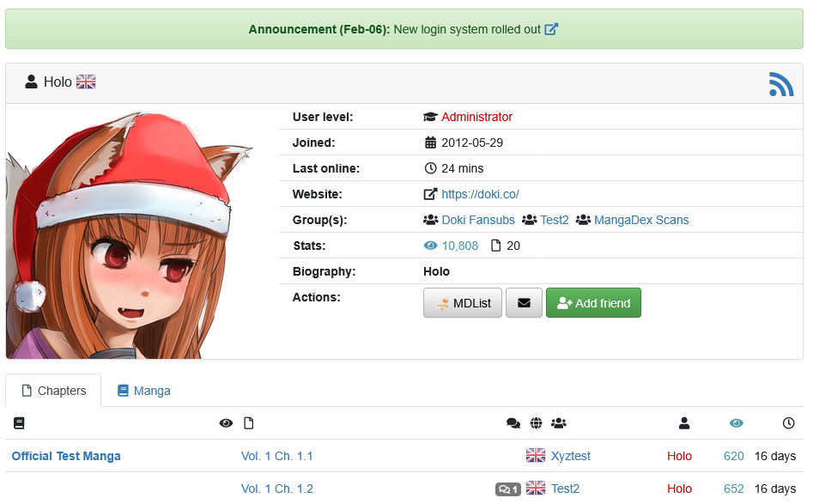The width and height of the screenshot is (813, 504).
Task: Click the UK flag in the Test2 row
Action: [x=536, y=488]
